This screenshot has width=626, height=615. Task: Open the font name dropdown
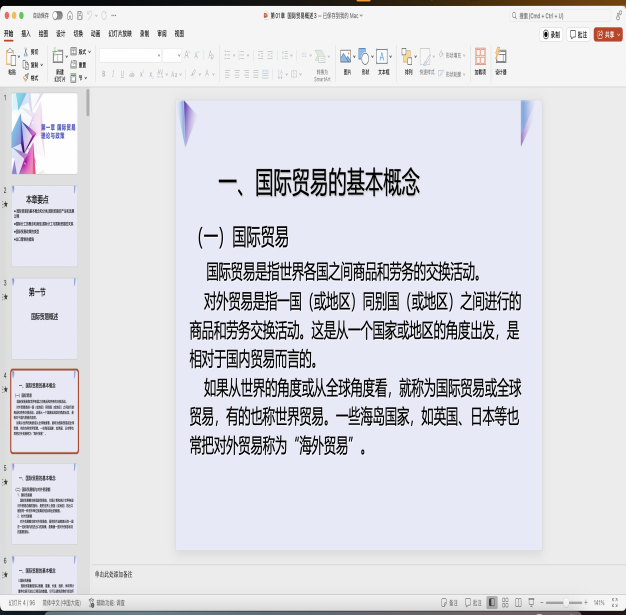tap(130, 55)
